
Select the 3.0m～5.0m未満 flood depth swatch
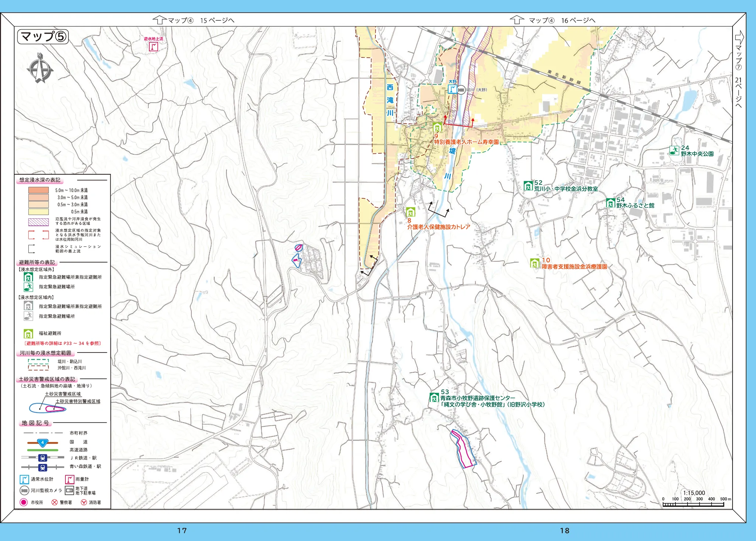click(x=39, y=197)
